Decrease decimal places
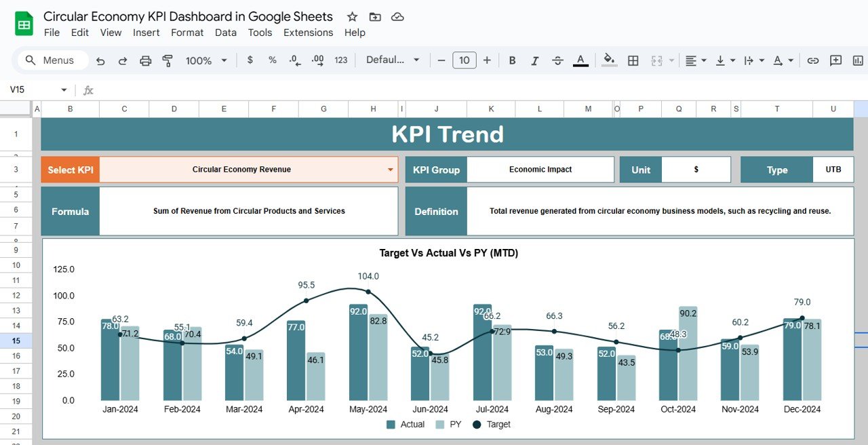The image size is (868, 445). 295,60
